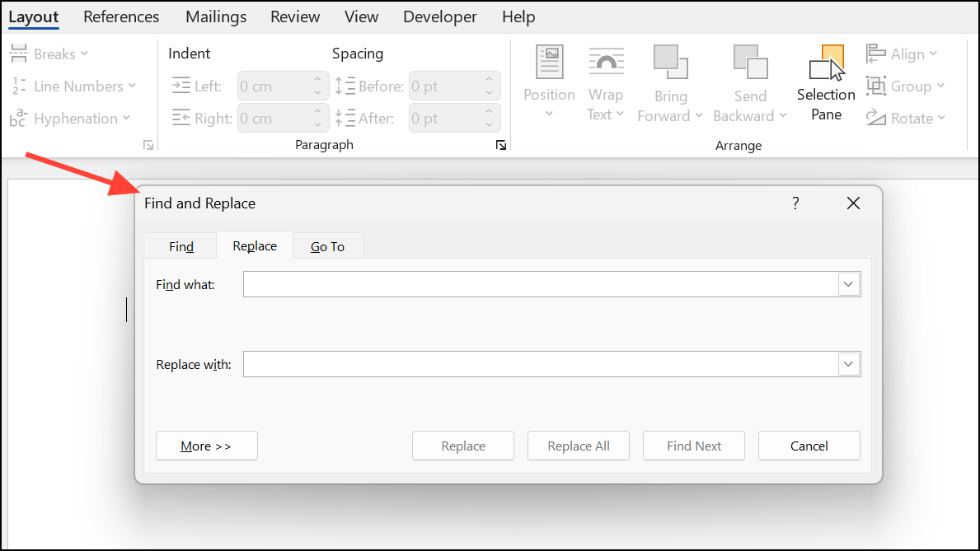This screenshot has height=551, width=980.
Task: Open the Selection Pane
Action: tap(826, 83)
